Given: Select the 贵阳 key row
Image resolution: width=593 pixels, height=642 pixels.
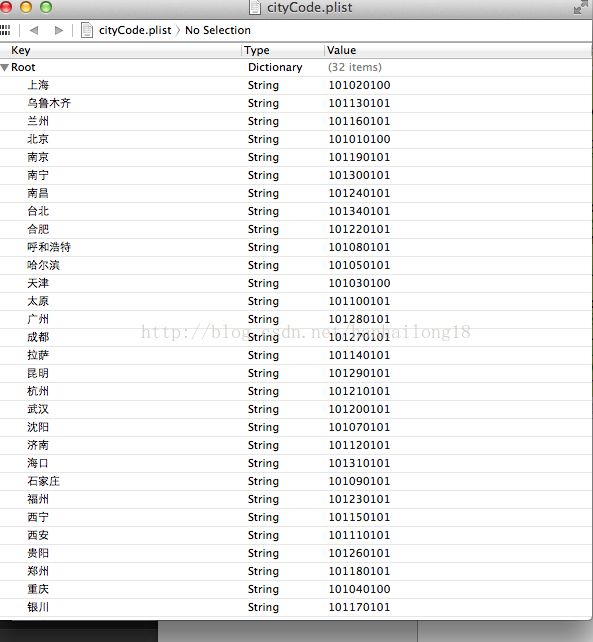Looking at the screenshot, I should (x=38, y=554).
